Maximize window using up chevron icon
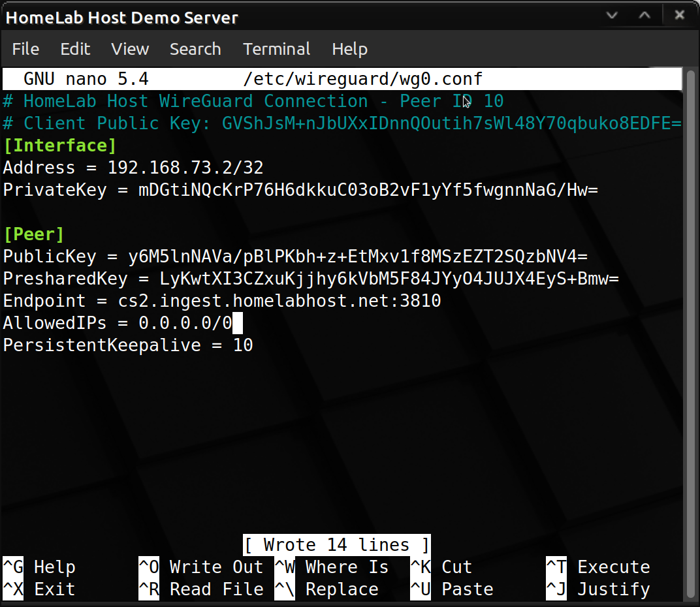Image resolution: width=700 pixels, height=607 pixels. [x=644, y=15]
